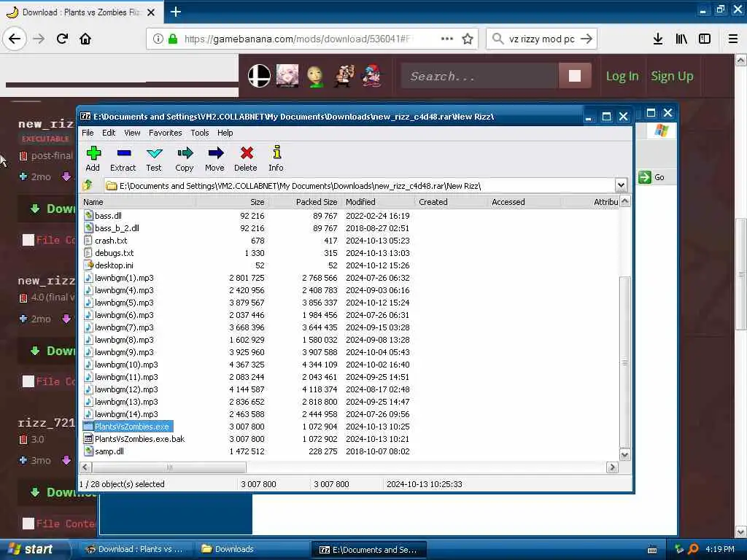Open a new Firefox tab
This screenshot has height=560, width=747.
point(175,12)
